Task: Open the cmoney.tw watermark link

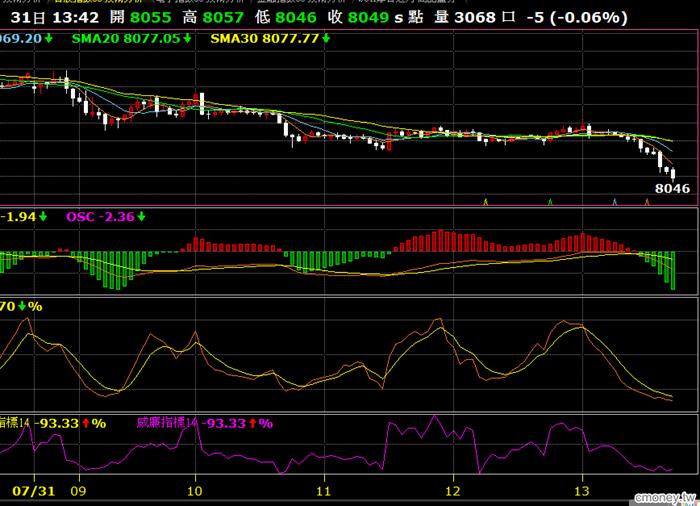Action: pos(665,498)
